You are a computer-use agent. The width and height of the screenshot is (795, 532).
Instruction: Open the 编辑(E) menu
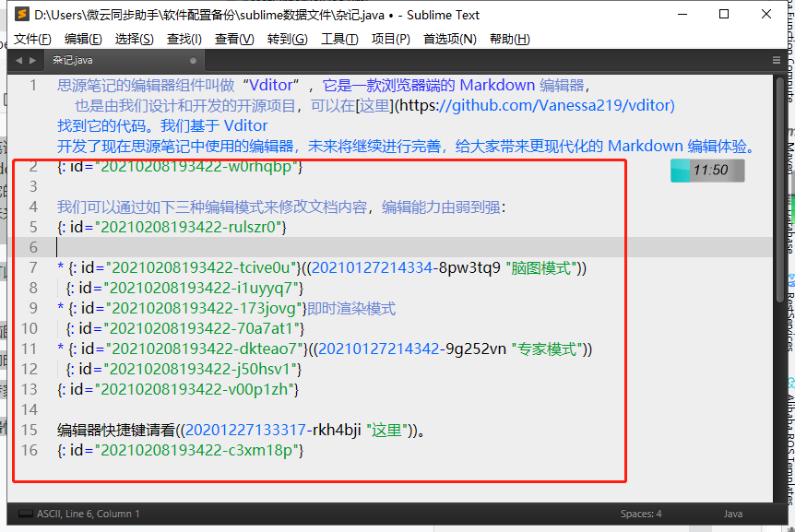pos(83,39)
